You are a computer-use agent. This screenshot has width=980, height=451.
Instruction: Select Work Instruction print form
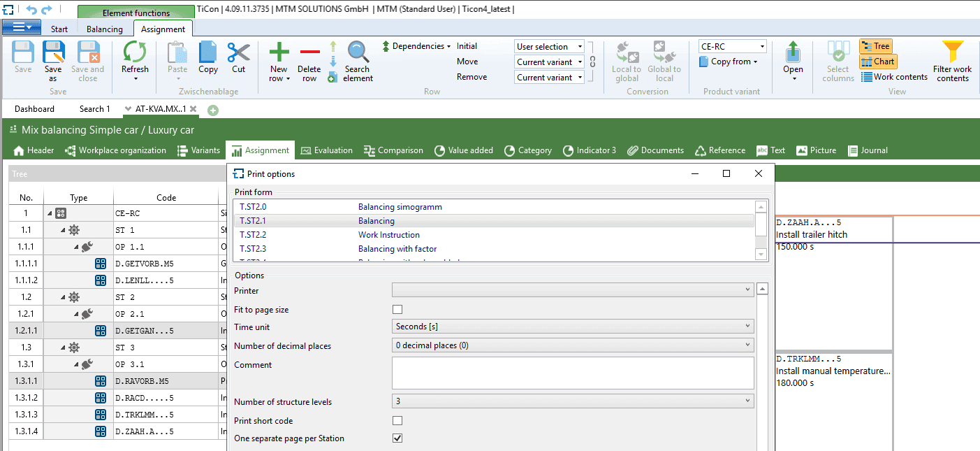pos(389,235)
